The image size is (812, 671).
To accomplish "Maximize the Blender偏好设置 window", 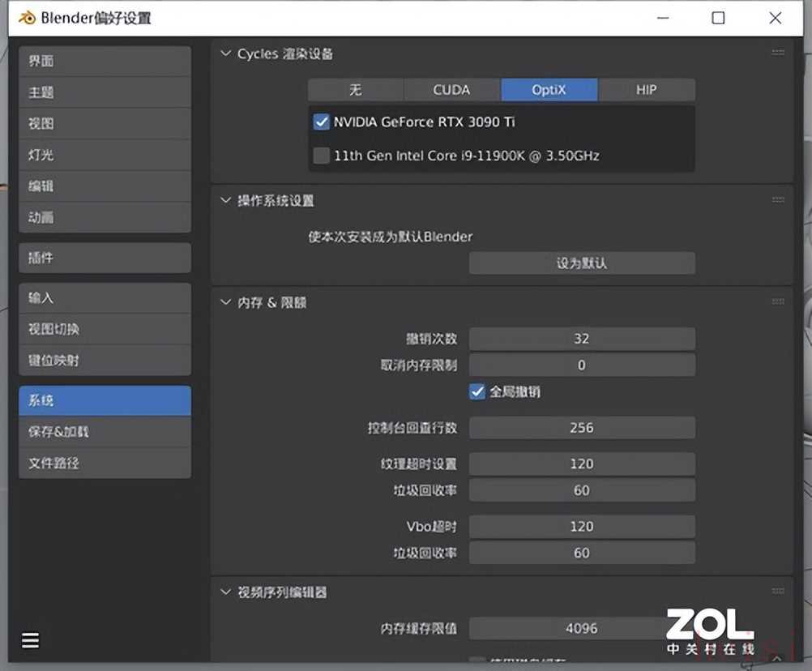I will point(718,18).
